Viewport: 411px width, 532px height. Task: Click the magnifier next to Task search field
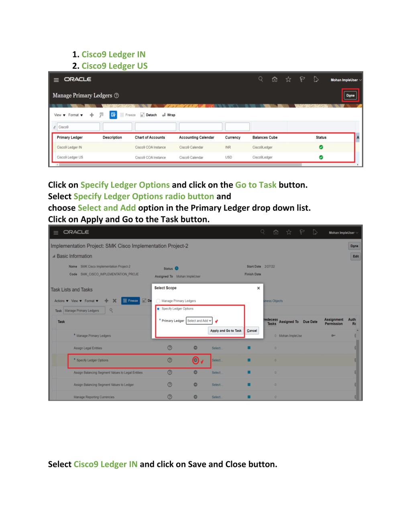click(111, 310)
